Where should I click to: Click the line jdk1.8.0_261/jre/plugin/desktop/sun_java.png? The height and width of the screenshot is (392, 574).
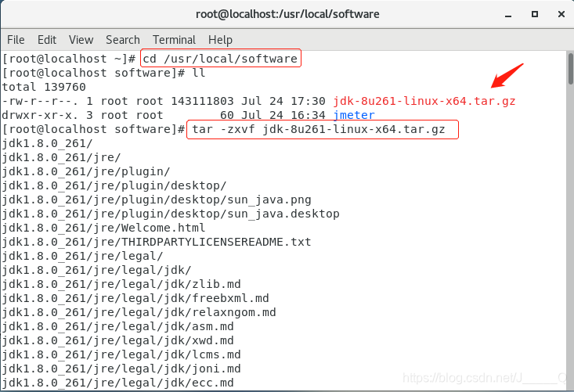click(x=157, y=200)
